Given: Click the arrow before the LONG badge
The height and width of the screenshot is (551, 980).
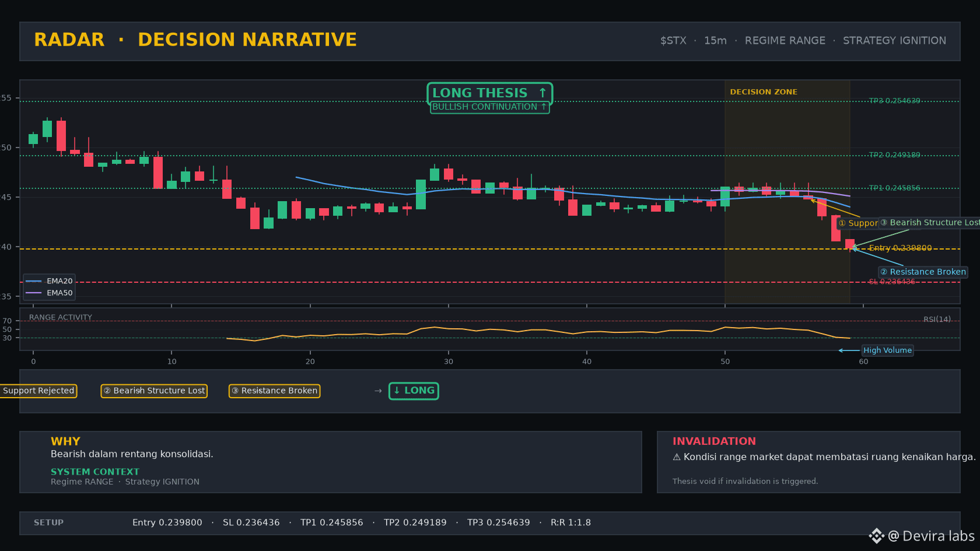Looking at the screenshot, I should [x=378, y=391].
